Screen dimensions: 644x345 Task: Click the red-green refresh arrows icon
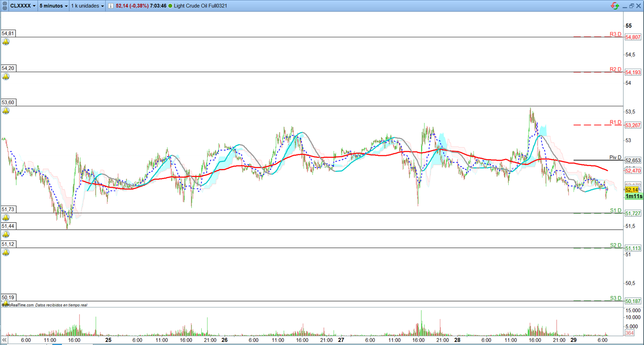point(615,6)
